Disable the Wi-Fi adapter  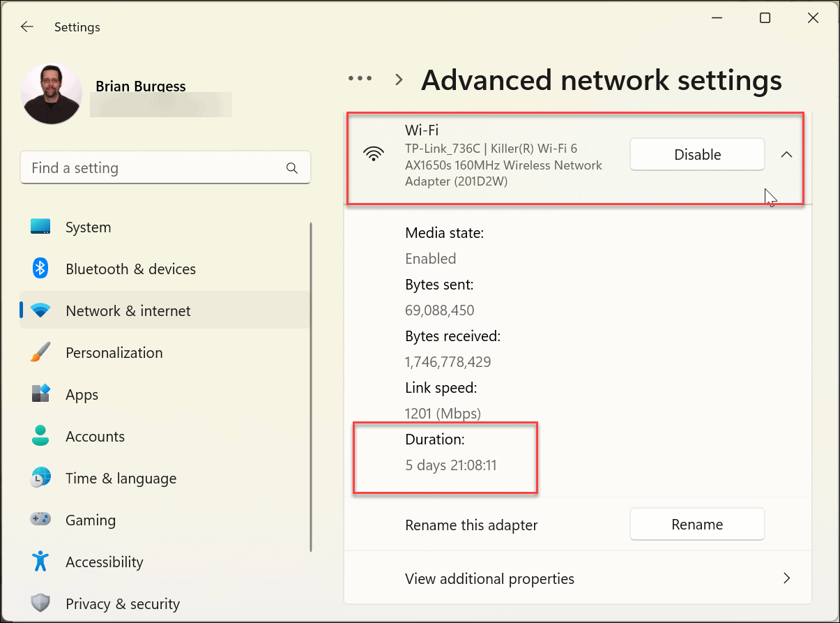coord(696,154)
